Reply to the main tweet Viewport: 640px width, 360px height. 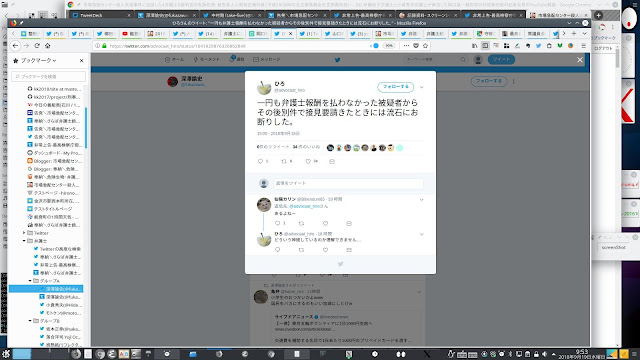261,162
